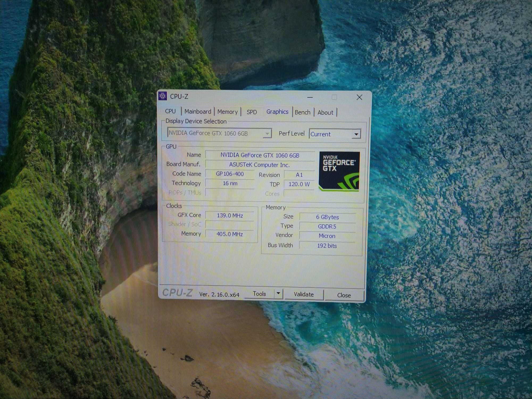Viewport: 532px width, 399px height.
Task: Click the 120.0 W TDP value
Action: click(299, 184)
